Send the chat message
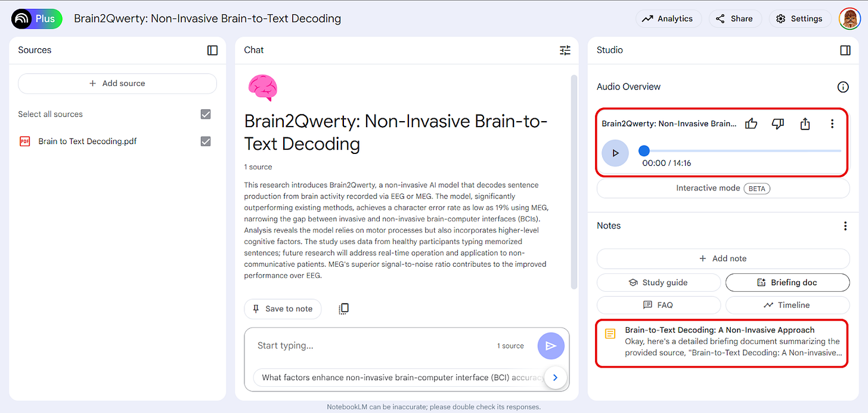 [x=551, y=346]
